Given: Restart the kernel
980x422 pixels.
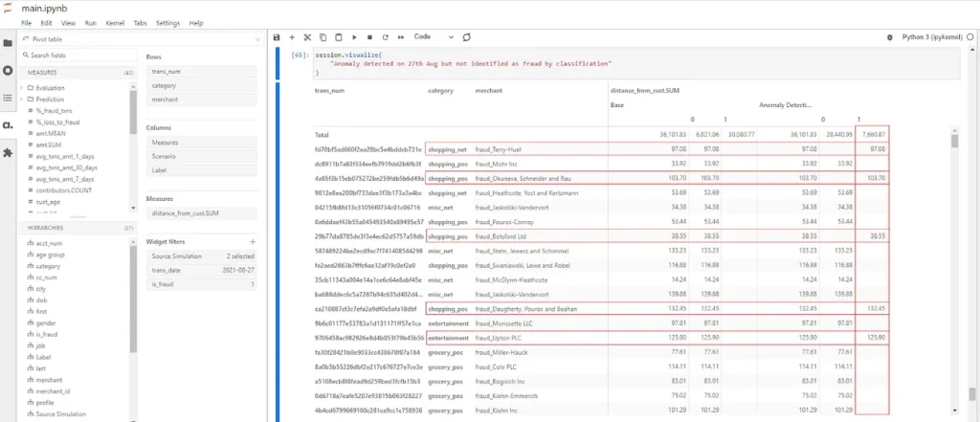Looking at the screenshot, I should pos(385,37).
